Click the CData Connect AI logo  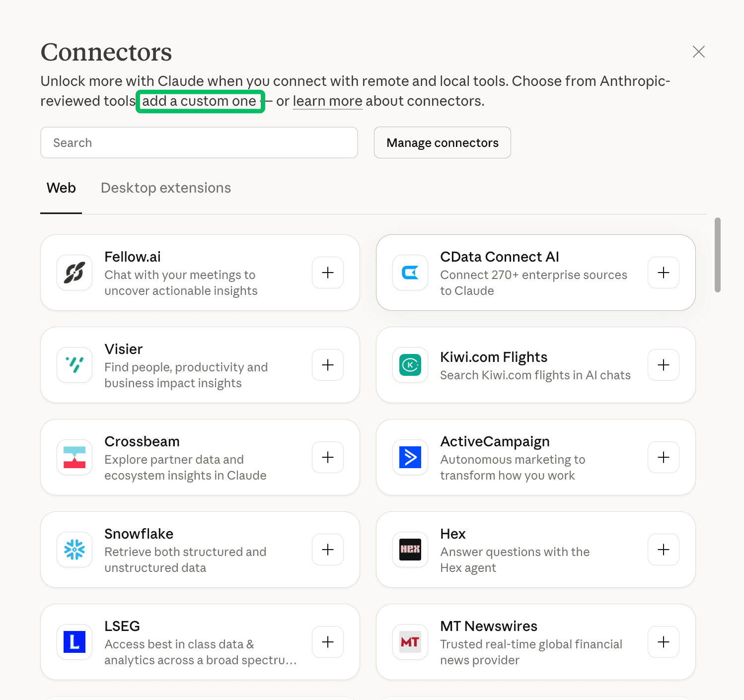[410, 273]
